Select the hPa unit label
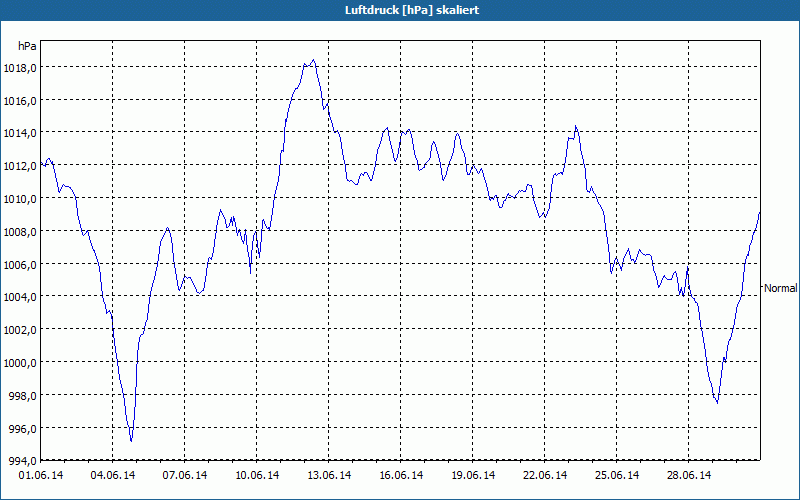This screenshot has height=500, width=800. (27, 46)
